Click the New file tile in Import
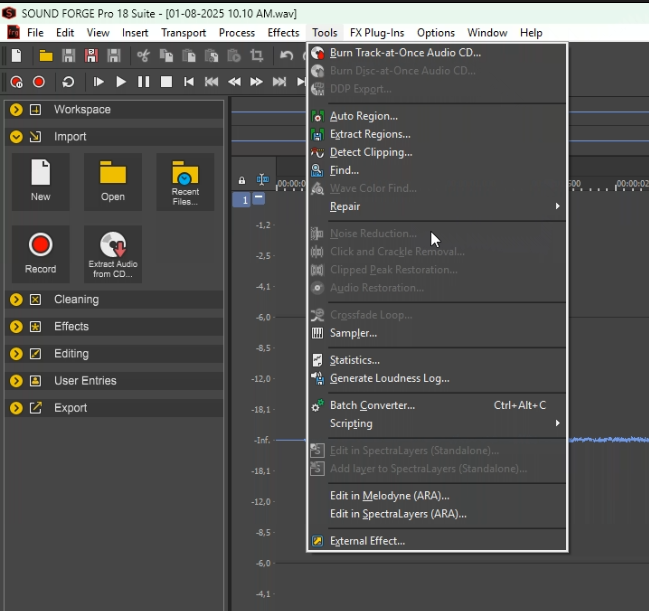This screenshot has width=649, height=611. click(x=40, y=181)
